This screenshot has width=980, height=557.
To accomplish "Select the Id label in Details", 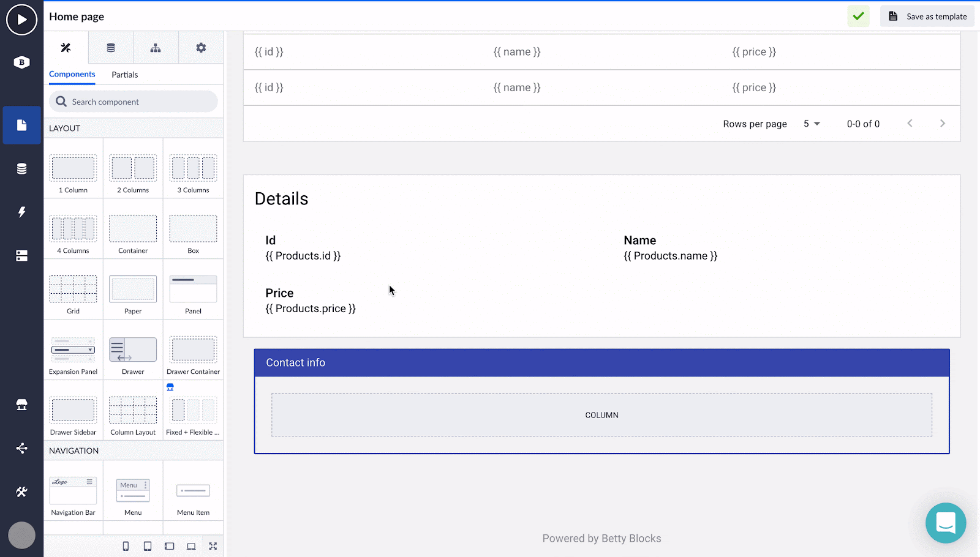I will click(271, 241).
